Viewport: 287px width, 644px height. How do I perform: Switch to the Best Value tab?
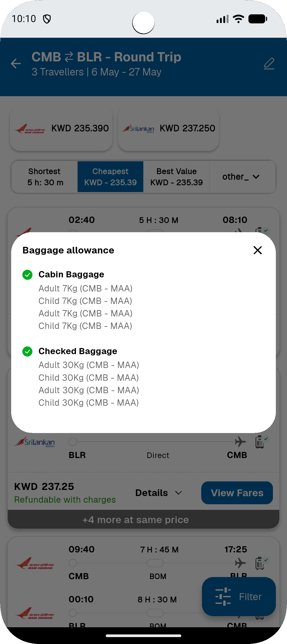click(176, 177)
